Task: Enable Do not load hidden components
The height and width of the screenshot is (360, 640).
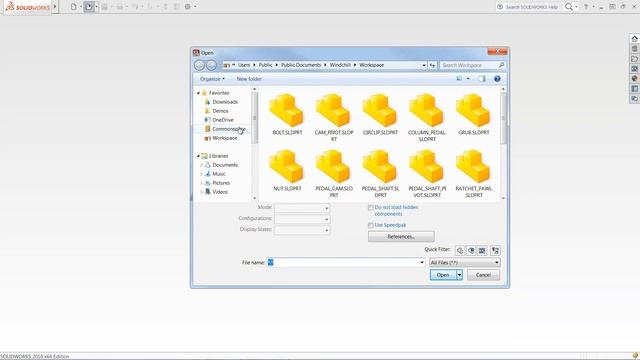Action: click(371, 208)
